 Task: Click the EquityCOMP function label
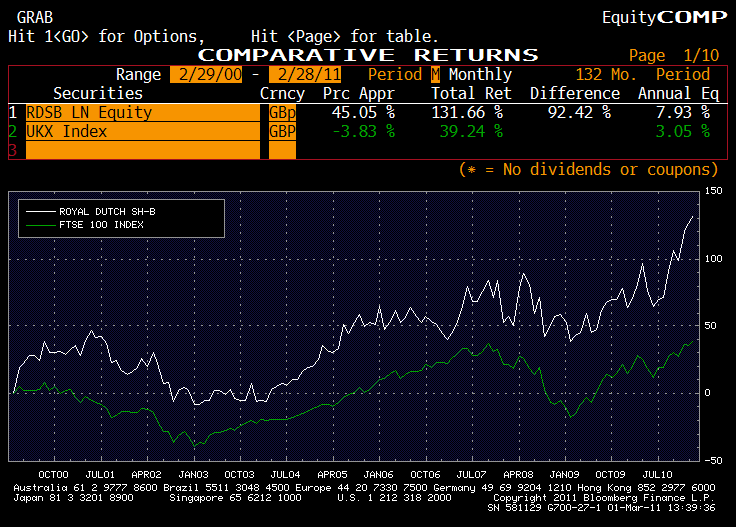pyautogui.click(x=665, y=17)
